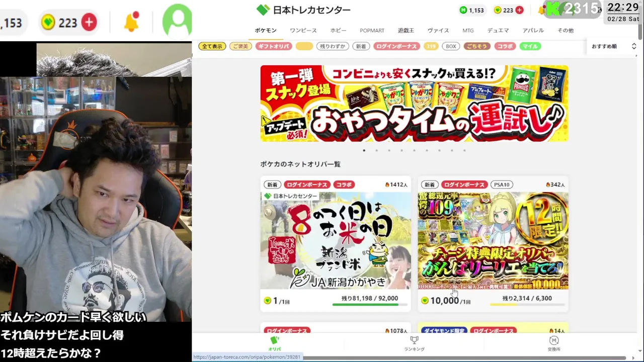This screenshot has height=362, width=644.
Task: Click 1078人 viewer count on lower card
Action: tap(396, 331)
